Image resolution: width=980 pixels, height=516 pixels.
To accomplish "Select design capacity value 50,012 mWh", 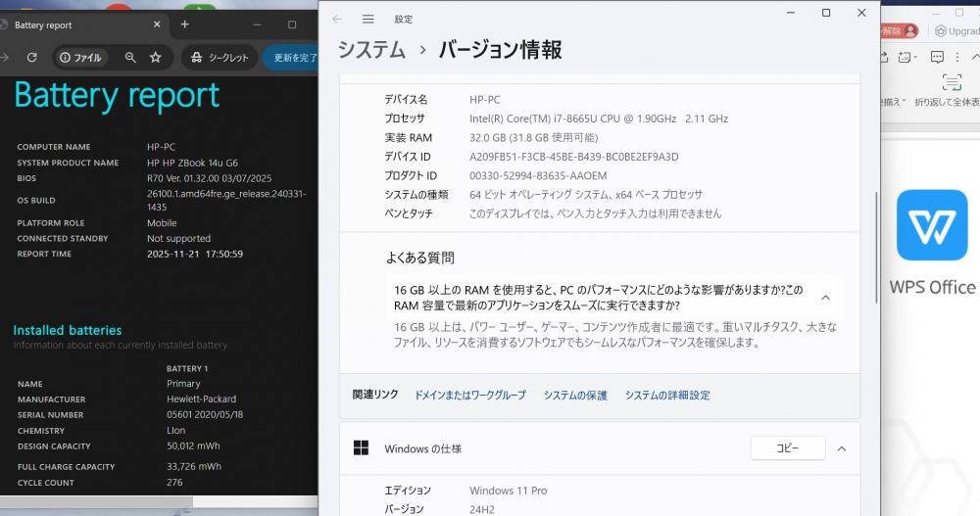I will 193,446.
